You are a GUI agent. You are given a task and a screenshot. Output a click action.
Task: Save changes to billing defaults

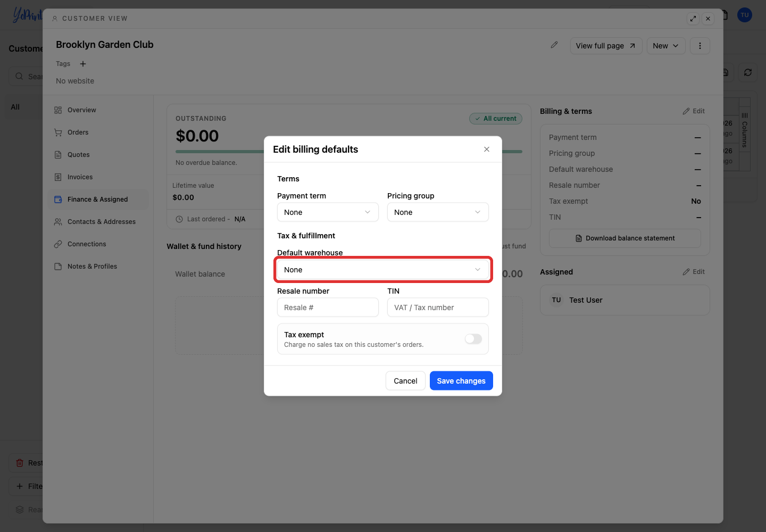coord(461,381)
